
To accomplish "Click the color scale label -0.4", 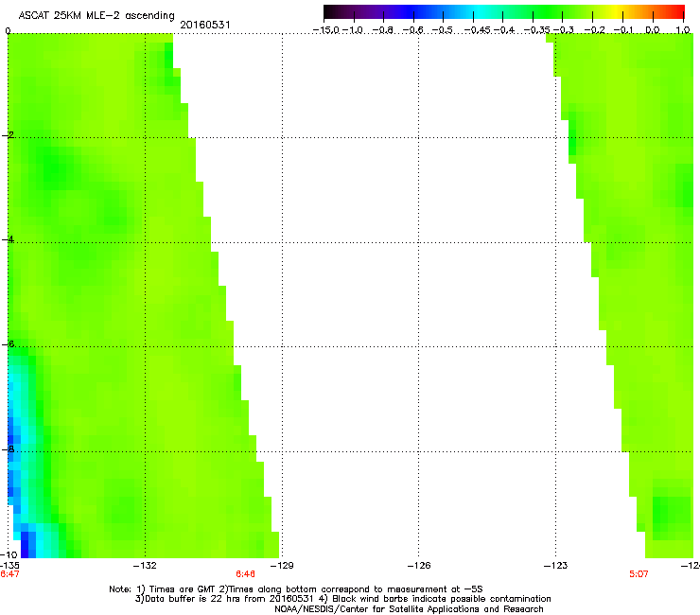I will coord(504,30).
